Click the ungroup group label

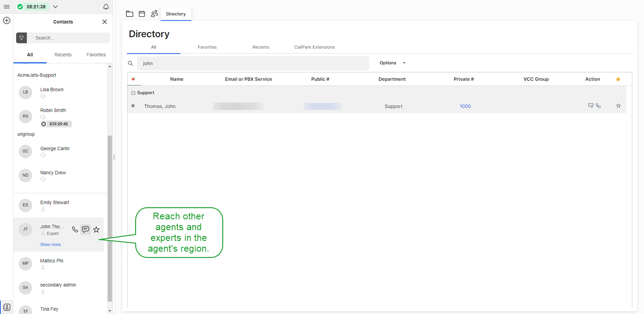tap(26, 134)
